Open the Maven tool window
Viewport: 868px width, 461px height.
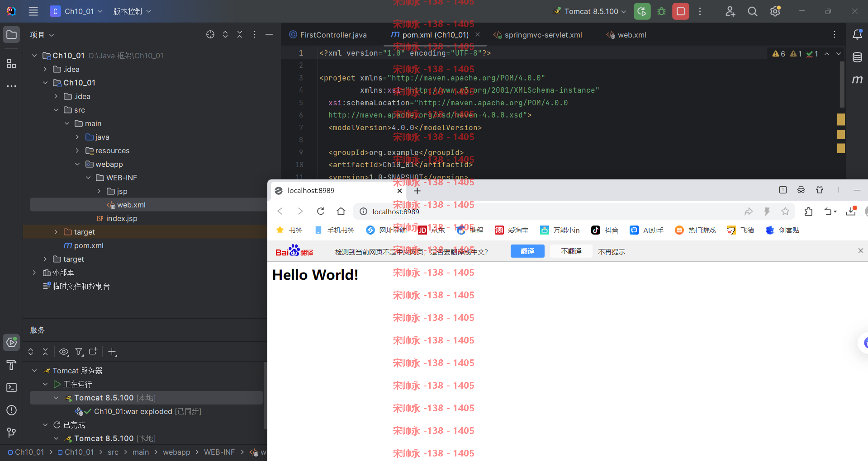pos(857,80)
